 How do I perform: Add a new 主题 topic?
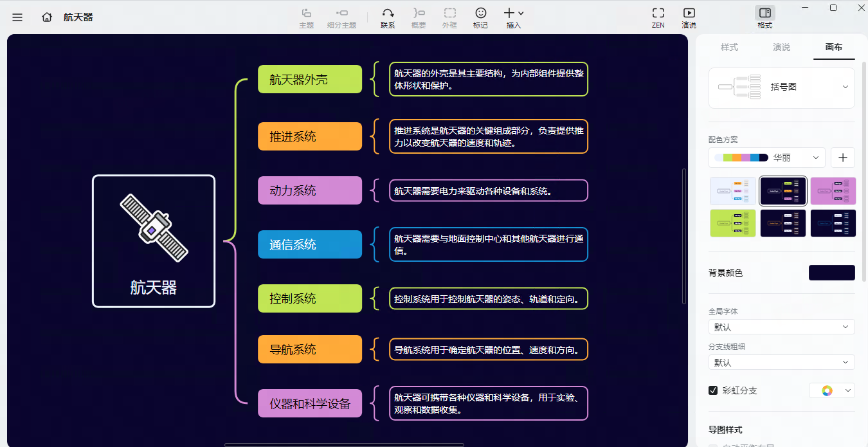click(x=306, y=18)
